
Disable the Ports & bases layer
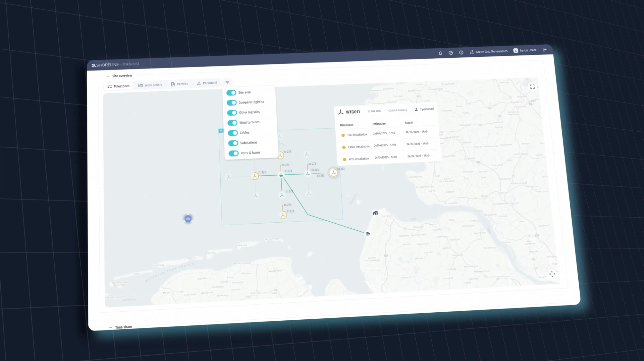[233, 153]
